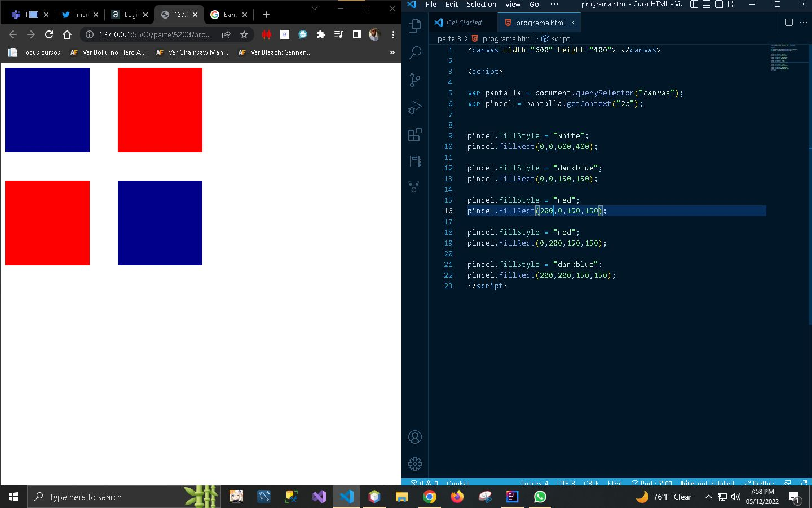812x508 pixels.
Task: Expand the hidden menus ellipsis in title bar
Action: (x=554, y=5)
